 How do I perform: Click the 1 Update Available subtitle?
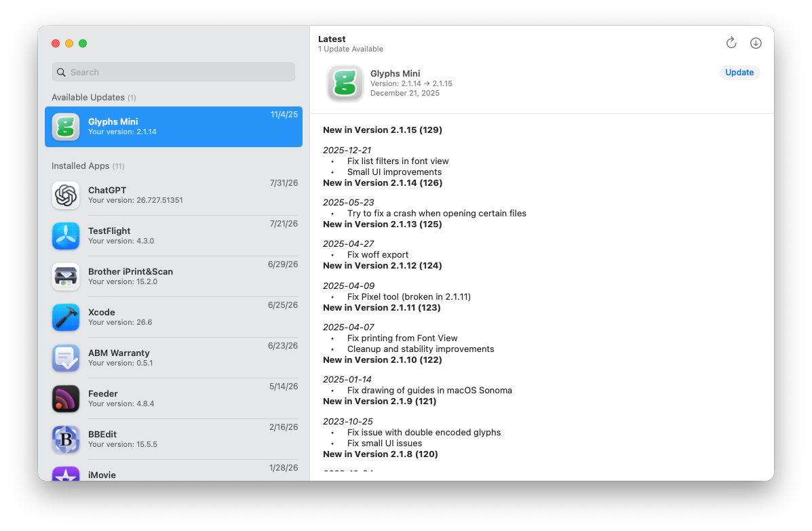coord(351,49)
